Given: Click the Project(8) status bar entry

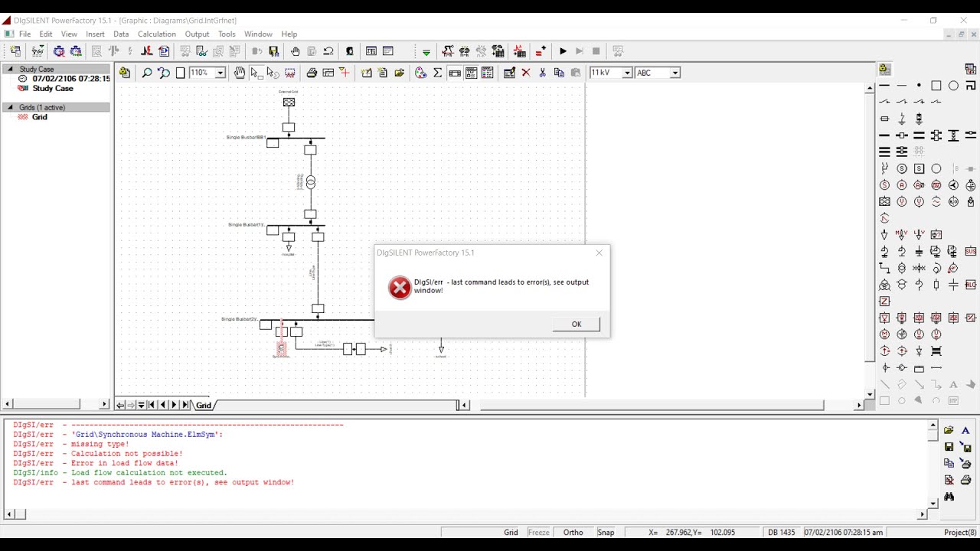Looking at the screenshot, I should pos(960,533).
